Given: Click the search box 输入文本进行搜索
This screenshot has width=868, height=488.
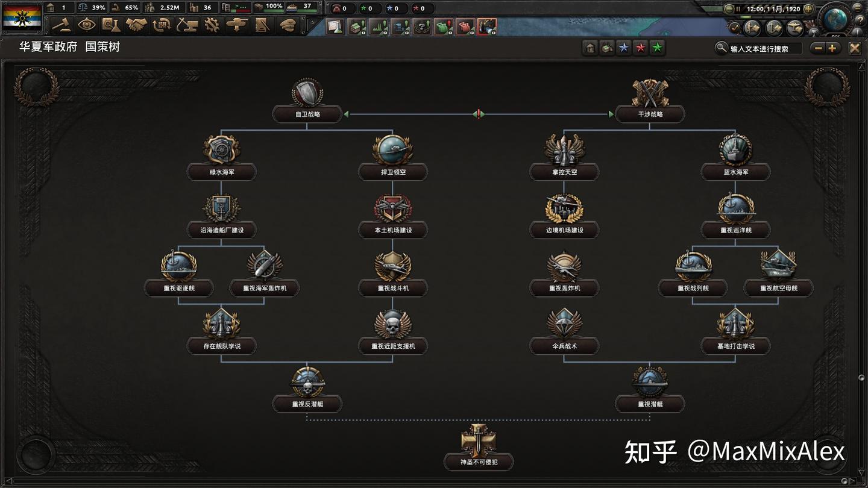Looking at the screenshot, I should click(766, 49).
